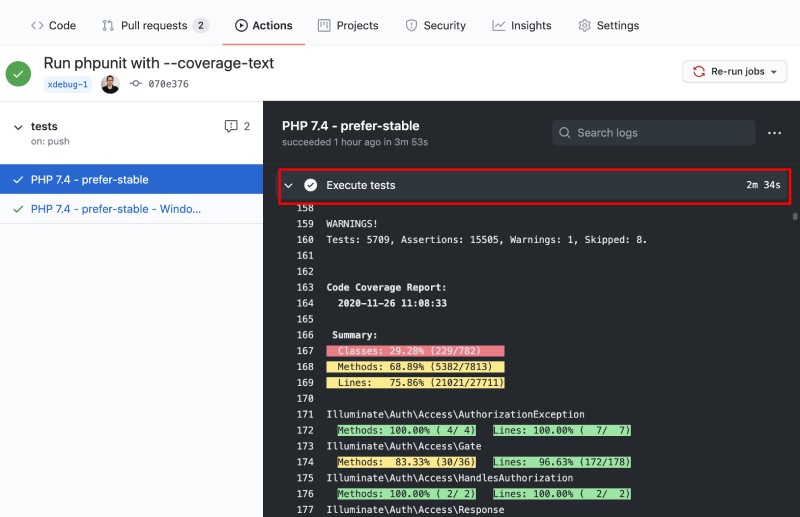Open the Security tab

pos(436,26)
